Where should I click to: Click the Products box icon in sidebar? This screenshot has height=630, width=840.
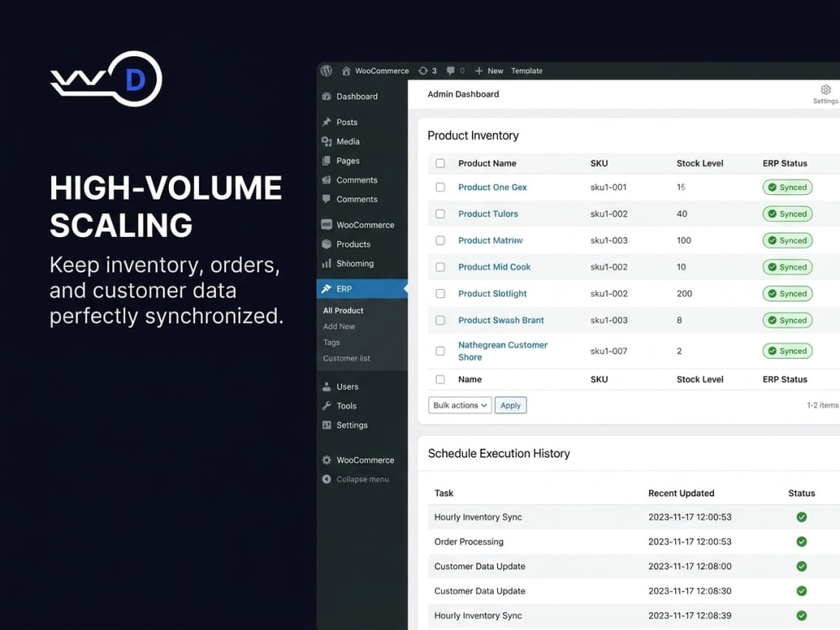327,244
